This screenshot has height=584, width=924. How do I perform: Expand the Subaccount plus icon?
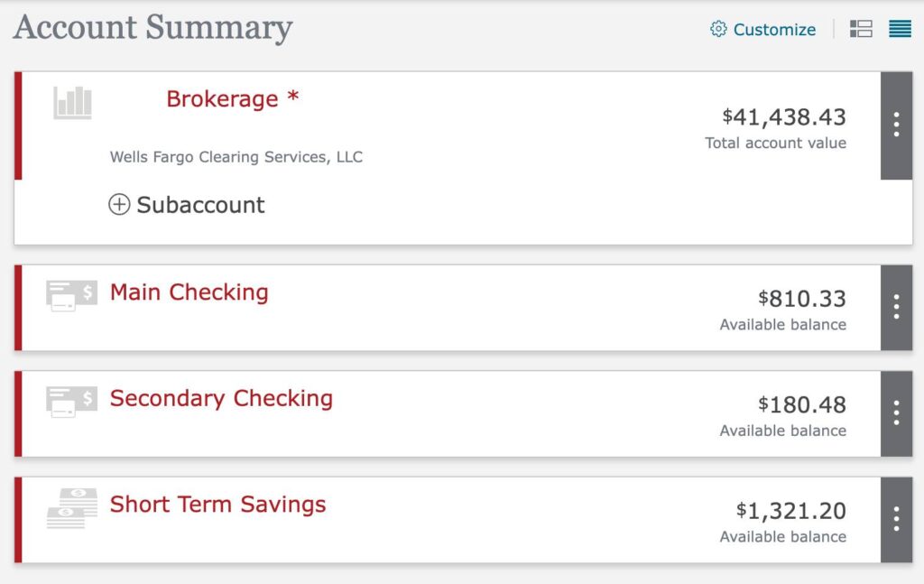click(x=119, y=205)
